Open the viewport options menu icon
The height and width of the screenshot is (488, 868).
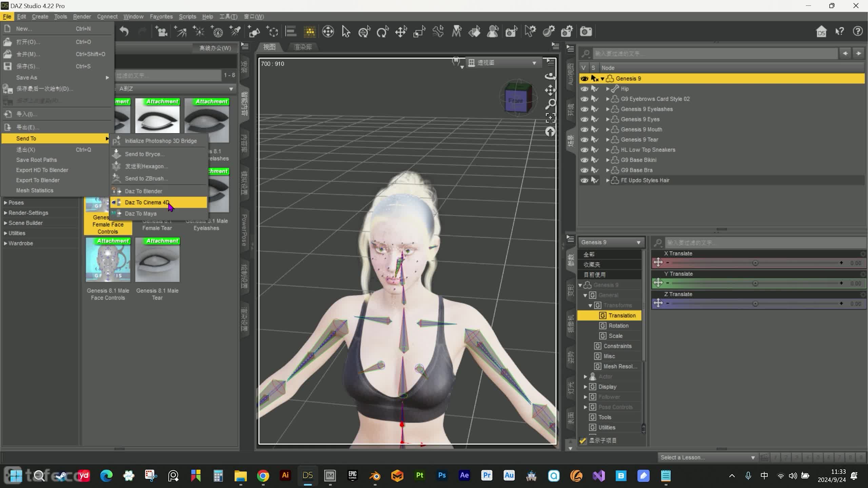(x=551, y=62)
